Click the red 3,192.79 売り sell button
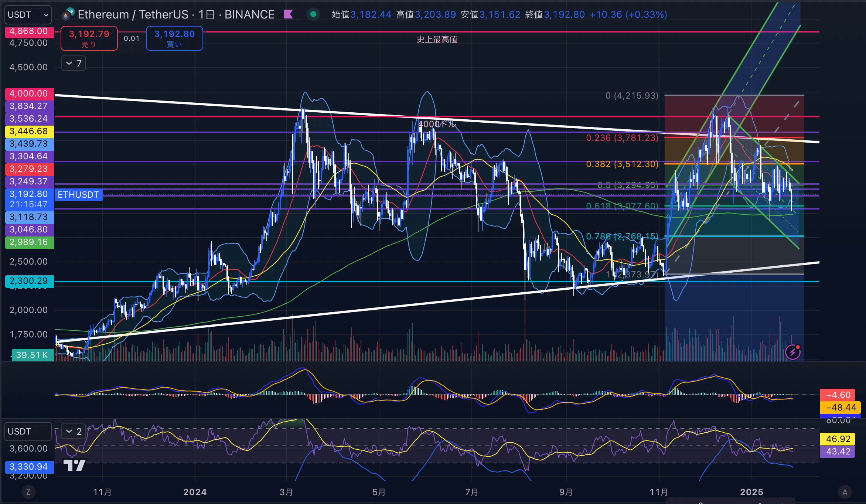Viewport: 866px width, 504px height. (x=89, y=38)
